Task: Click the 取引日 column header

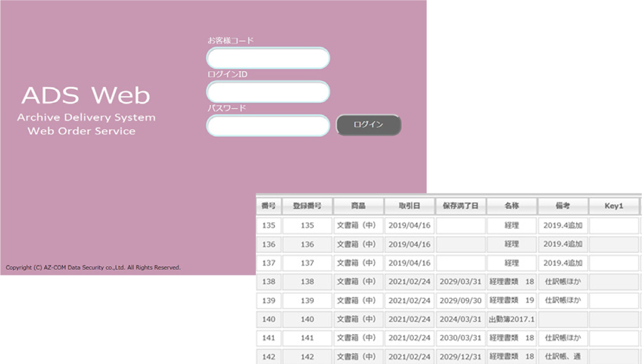Action: point(409,206)
